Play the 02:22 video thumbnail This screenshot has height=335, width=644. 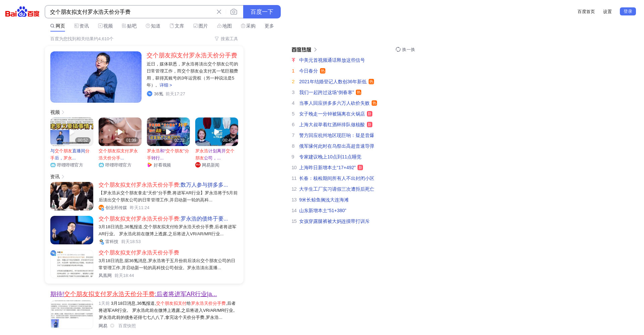click(168, 132)
